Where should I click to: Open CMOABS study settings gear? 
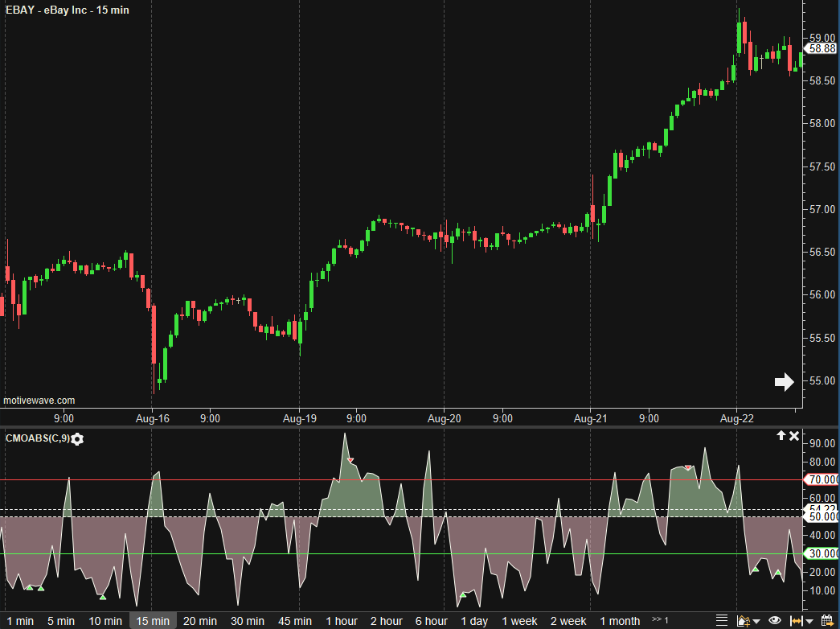pos(77,438)
